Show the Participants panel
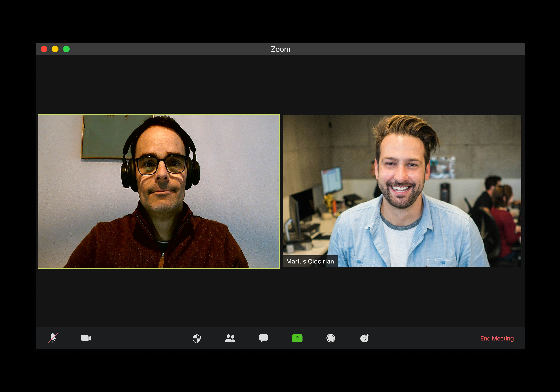The width and height of the screenshot is (560, 392). pos(230,338)
